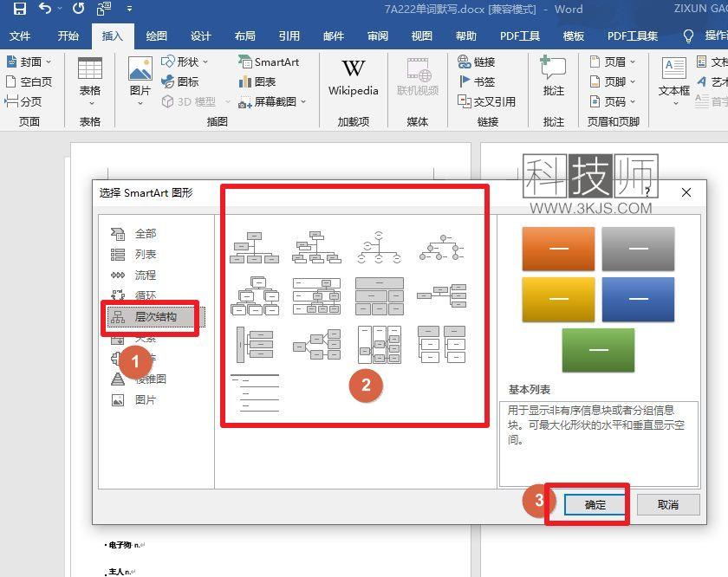The image size is (728, 577).
Task: Select the 全部 SmartArt category
Action: [x=133, y=234]
